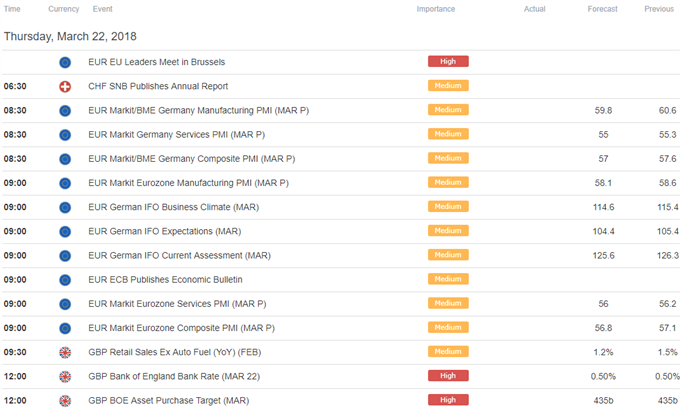
Task: Open EUR Markit Eurozone Composite PMI row
Action: 340,328
